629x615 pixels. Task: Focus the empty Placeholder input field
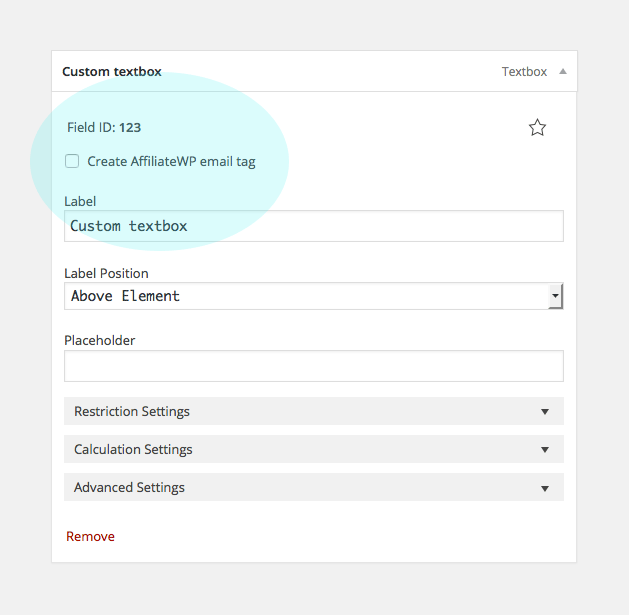314,366
